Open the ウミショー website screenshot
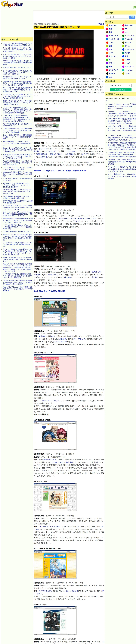The image size is (136, 644). click(55, 564)
